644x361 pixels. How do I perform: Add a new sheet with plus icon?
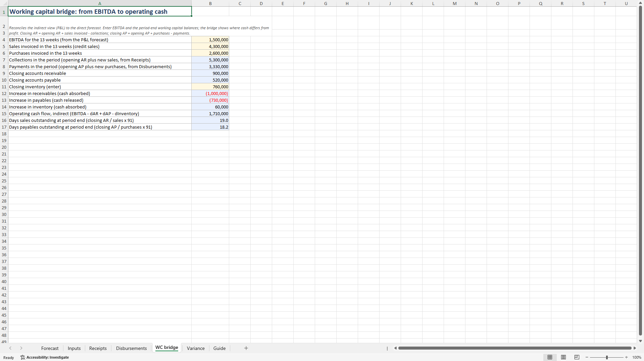click(246, 348)
